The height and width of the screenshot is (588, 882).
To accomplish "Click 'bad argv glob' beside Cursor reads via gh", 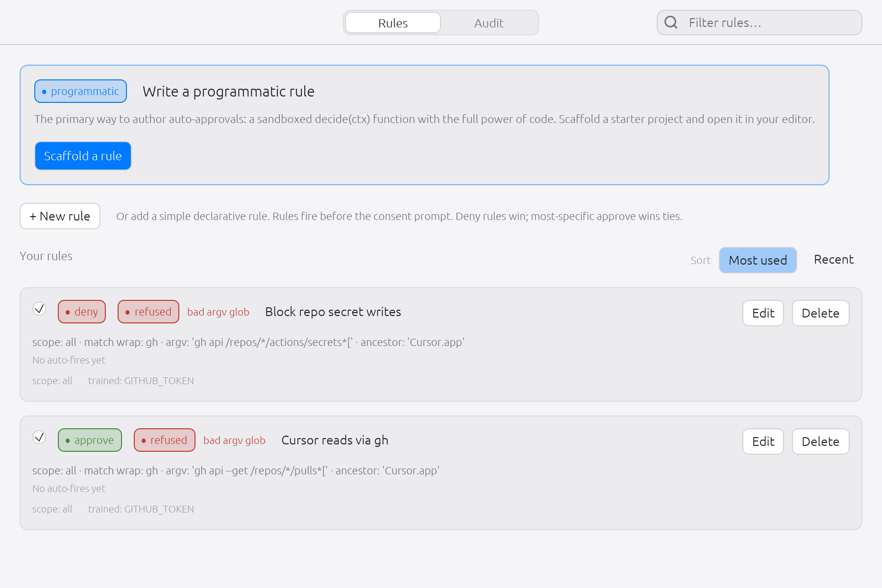I will pos(234,441).
